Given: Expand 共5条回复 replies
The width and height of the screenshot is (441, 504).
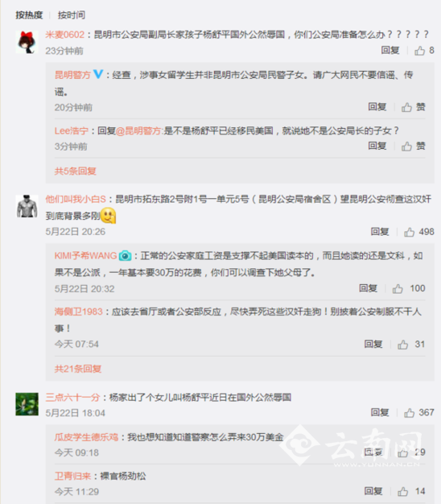Looking at the screenshot, I should click(x=75, y=171).
